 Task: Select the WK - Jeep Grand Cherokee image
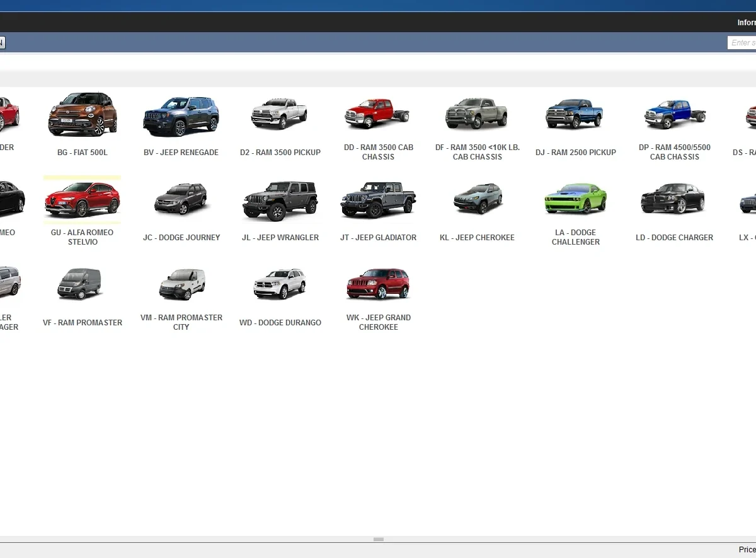[378, 284]
